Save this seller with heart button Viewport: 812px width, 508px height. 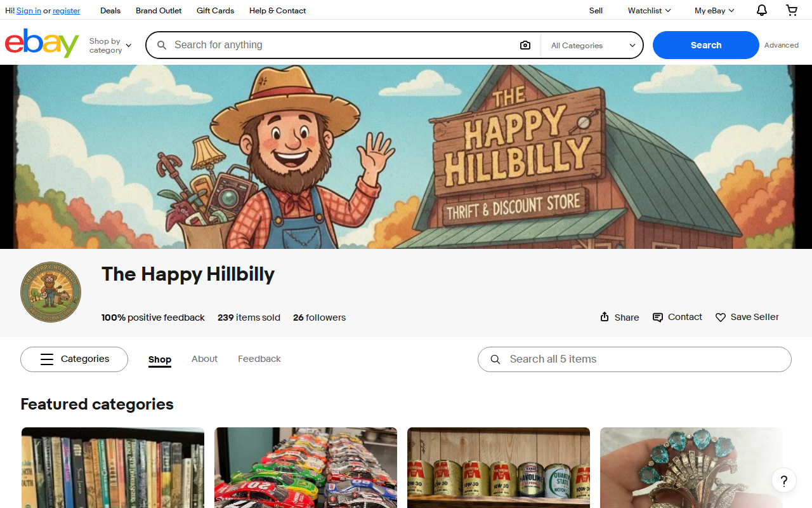tap(747, 317)
